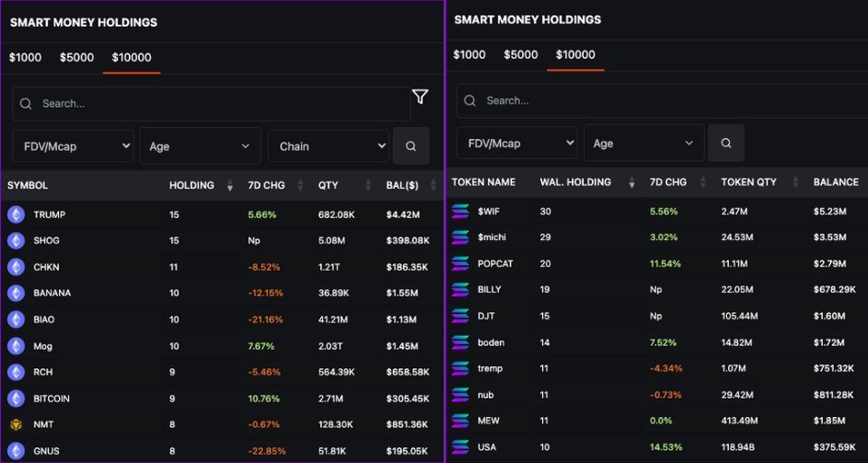Click the -21.16% change for BIAO
Image resolution: width=868 pixels, height=463 pixels.
[266, 319]
